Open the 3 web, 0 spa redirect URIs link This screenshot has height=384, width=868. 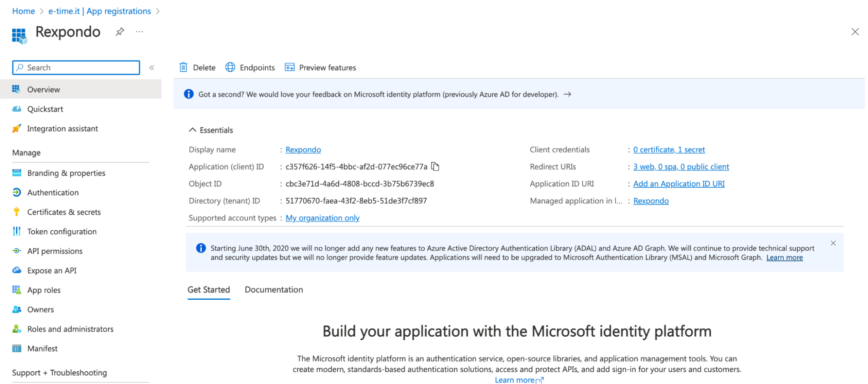pos(681,166)
